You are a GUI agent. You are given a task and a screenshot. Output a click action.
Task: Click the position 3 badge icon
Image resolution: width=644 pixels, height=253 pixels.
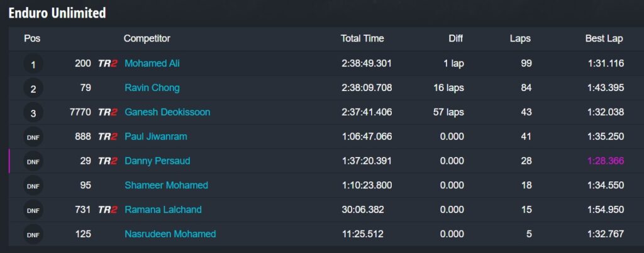[x=33, y=113]
